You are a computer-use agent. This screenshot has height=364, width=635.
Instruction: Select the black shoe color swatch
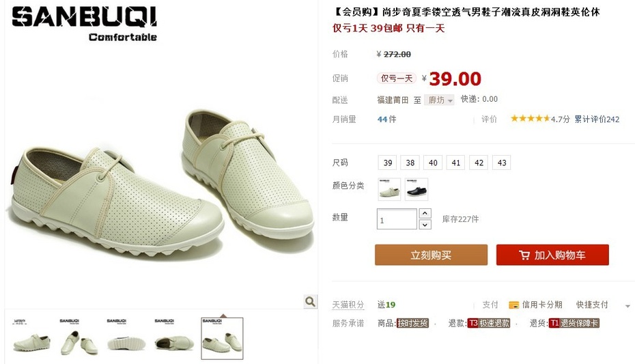click(x=417, y=189)
